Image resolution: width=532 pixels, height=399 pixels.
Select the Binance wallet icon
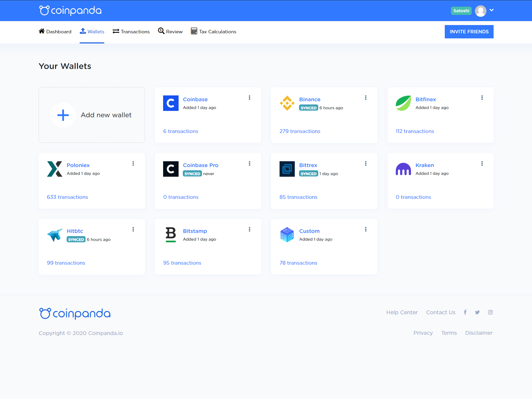click(287, 103)
